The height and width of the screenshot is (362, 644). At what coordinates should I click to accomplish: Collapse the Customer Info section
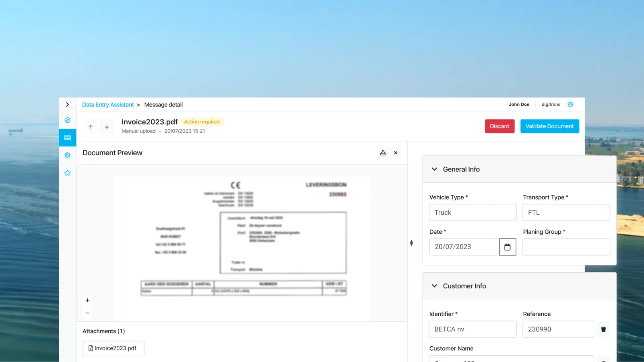(x=434, y=286)
